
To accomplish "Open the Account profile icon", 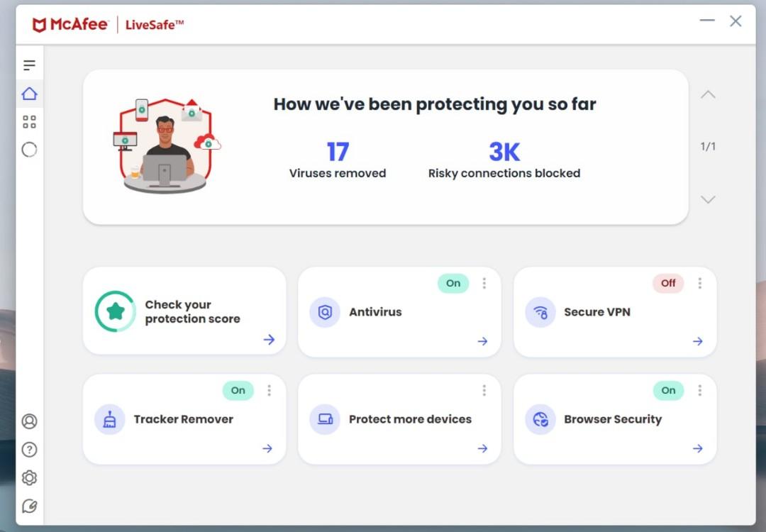I will [29, 421].
